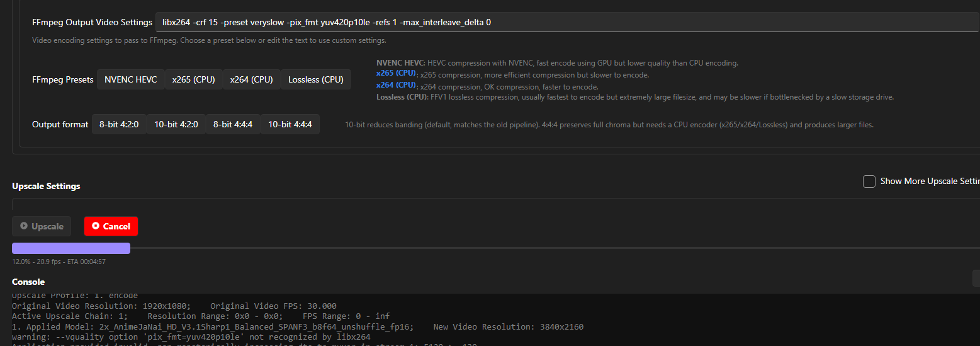980x346 pixels.
Task: Click the purple upscale progress bar
Action: (x=71, y=248)
